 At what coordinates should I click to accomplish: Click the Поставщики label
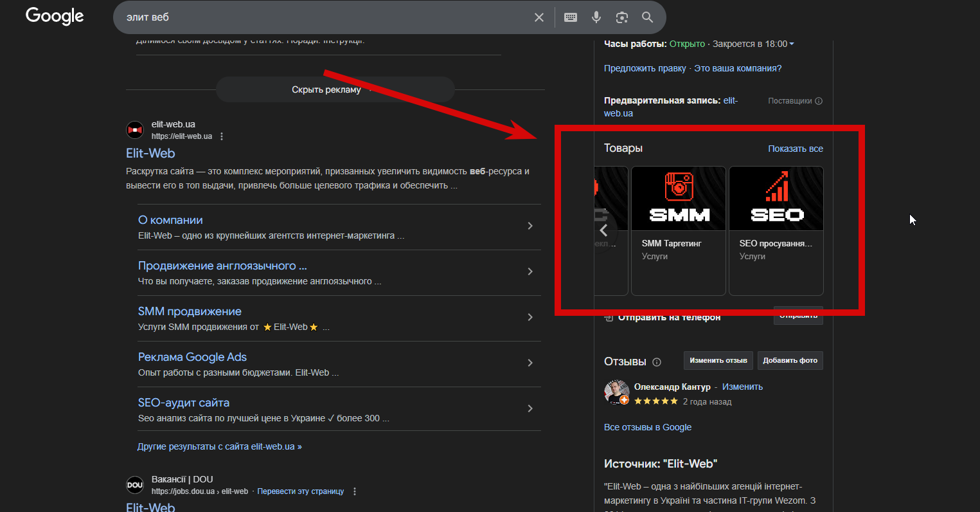[790, 101]
